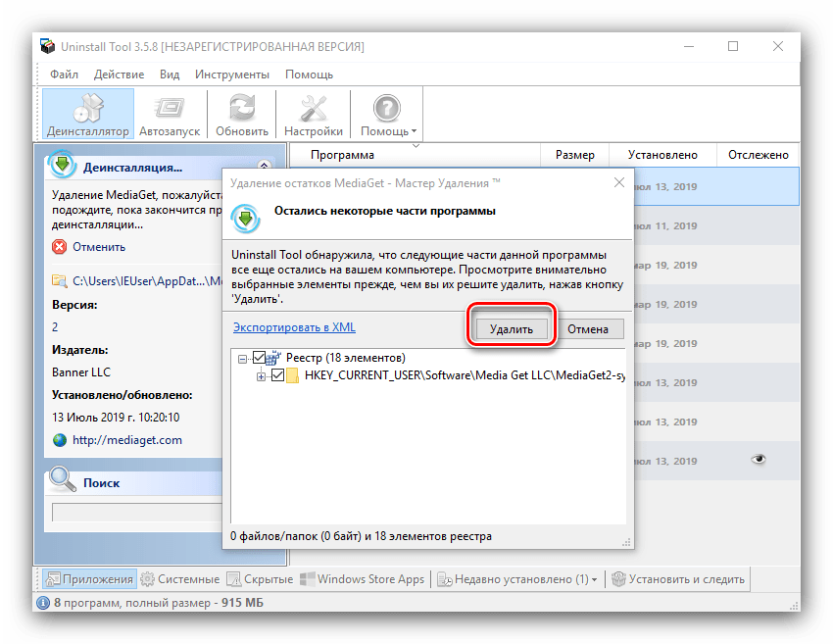Viewport: 833px width, 644px height.
Task: Click the yellow folder icon of HKEY_CURRENT_USER
Action: tap(292, 375)
